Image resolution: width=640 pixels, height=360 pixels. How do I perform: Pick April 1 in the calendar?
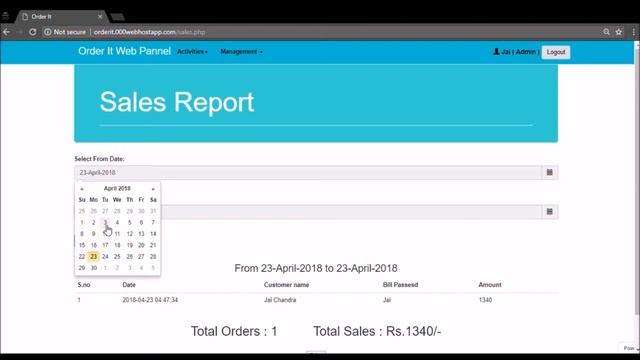point(82,222)
